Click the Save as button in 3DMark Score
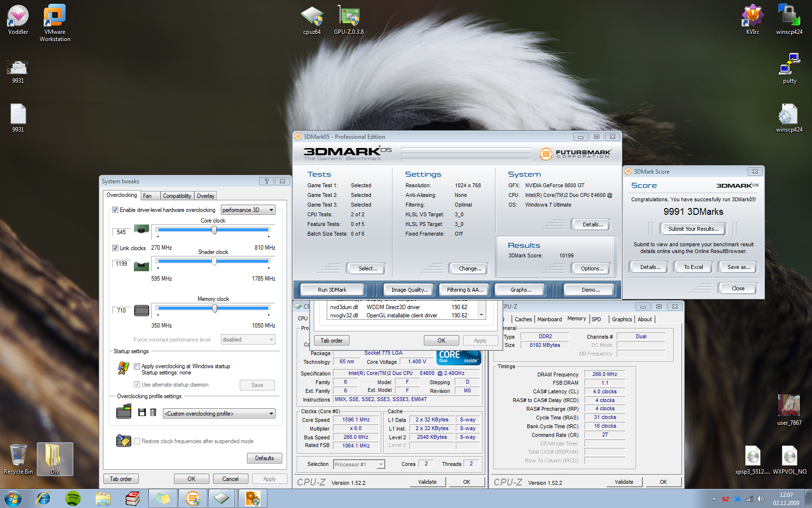 coord(739,267)
